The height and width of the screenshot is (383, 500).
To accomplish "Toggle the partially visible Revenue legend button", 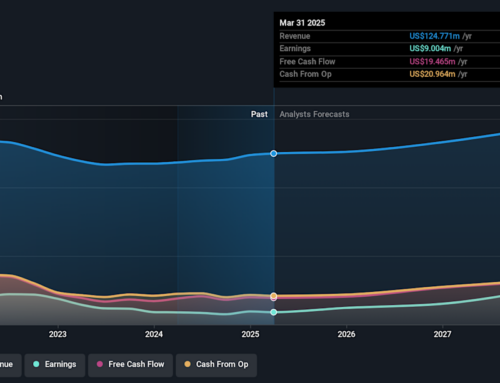I will (10, 365).
